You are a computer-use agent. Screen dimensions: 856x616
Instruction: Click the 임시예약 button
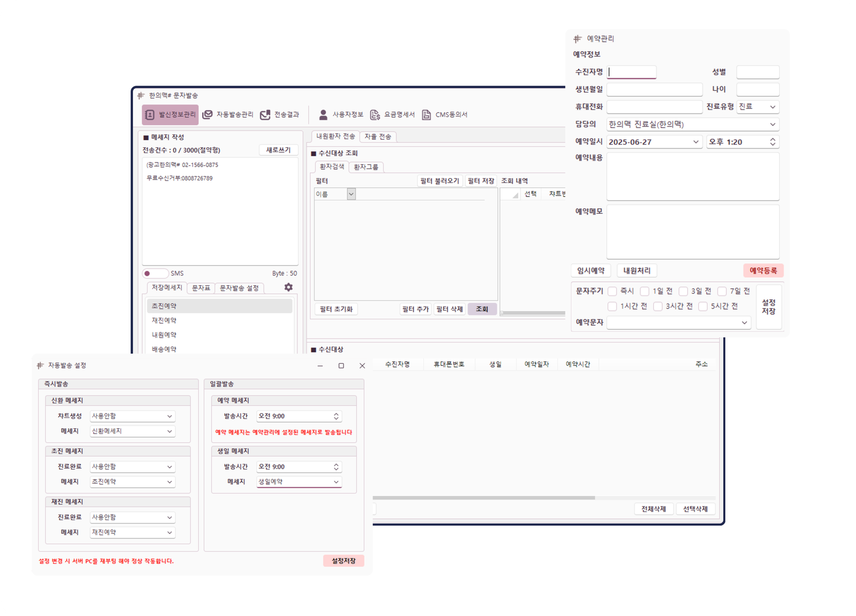pyautogui.click(x=591, y=271)
